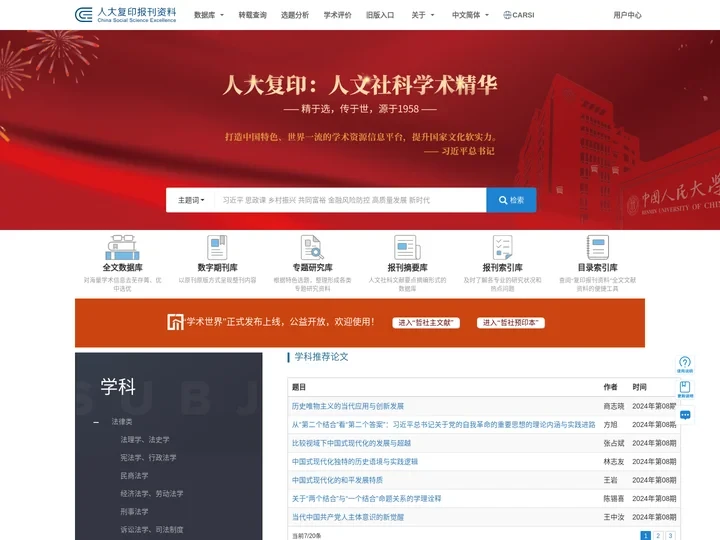720x540 pixels.
Task: Select 宪法学、行政法学 in subject list
Action: [x=148, y=457]
